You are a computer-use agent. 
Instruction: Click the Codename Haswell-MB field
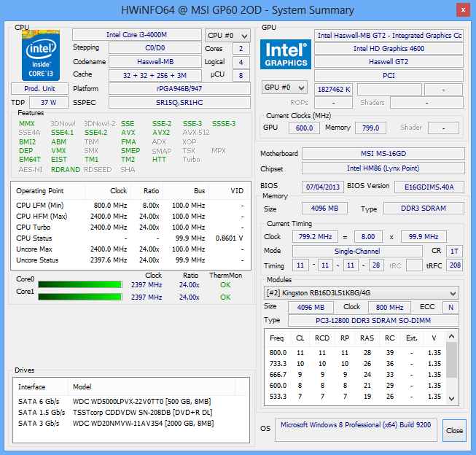pyautogui.click(x=155, y=62)
